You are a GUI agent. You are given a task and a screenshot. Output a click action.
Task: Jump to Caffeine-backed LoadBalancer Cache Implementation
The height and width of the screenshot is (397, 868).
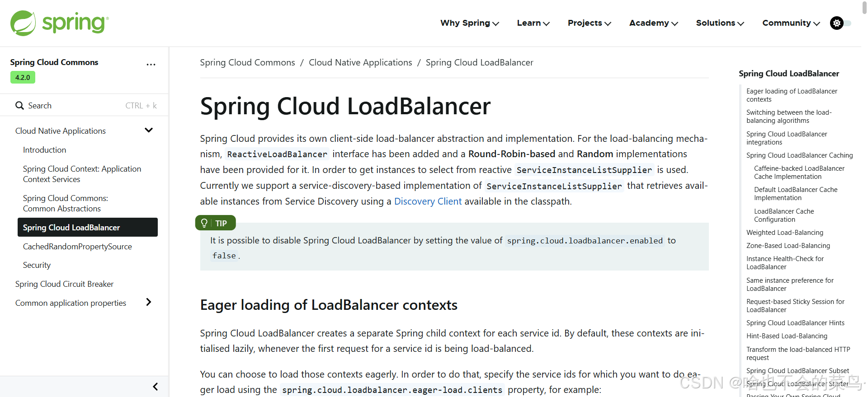[x=799, y=173]
